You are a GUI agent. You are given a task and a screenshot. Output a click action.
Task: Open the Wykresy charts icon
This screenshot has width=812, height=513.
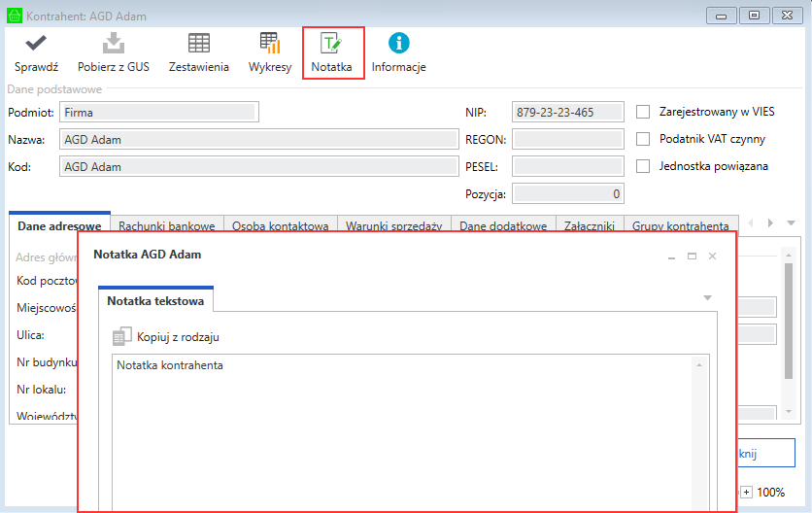[x=269, y=44]
